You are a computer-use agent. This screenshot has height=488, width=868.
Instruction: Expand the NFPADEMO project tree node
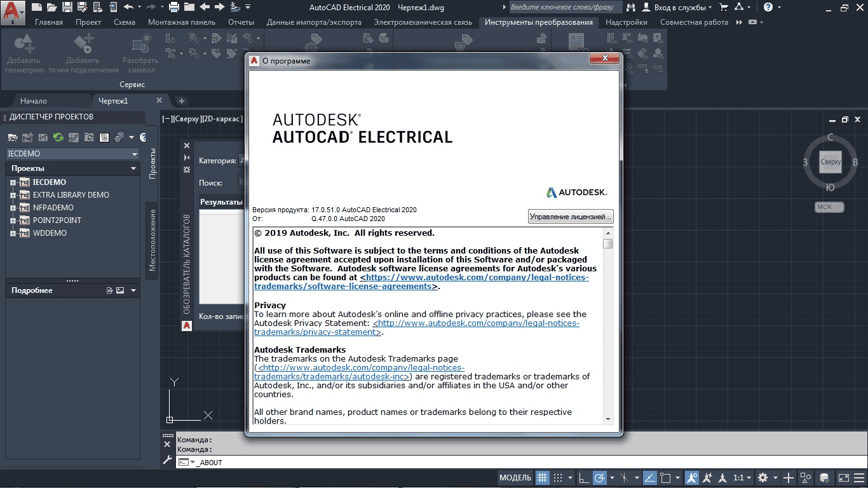(12, 208)
